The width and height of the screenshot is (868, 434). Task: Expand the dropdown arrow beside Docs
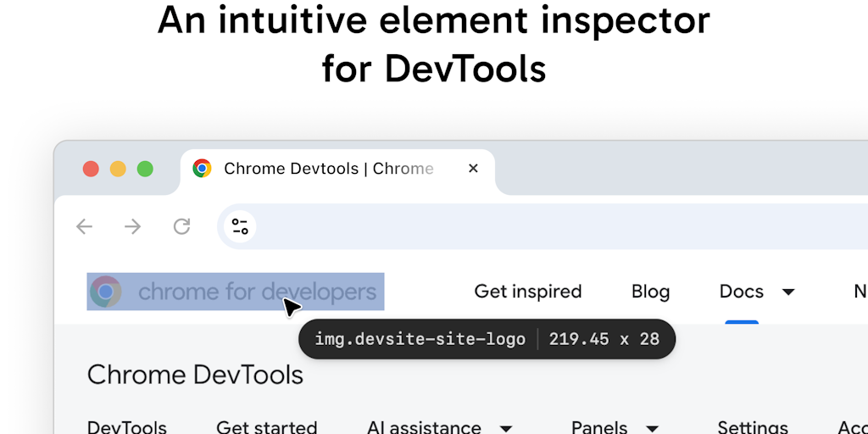788,292
